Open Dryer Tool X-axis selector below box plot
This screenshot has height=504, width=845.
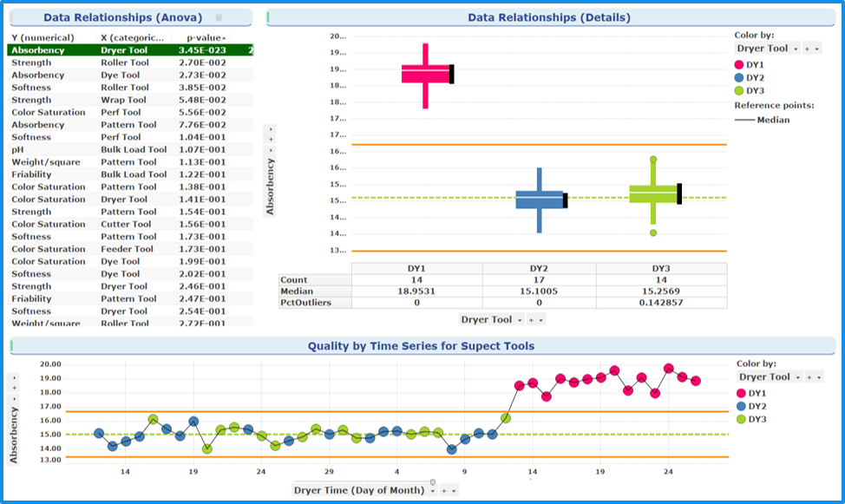point(492,319)
